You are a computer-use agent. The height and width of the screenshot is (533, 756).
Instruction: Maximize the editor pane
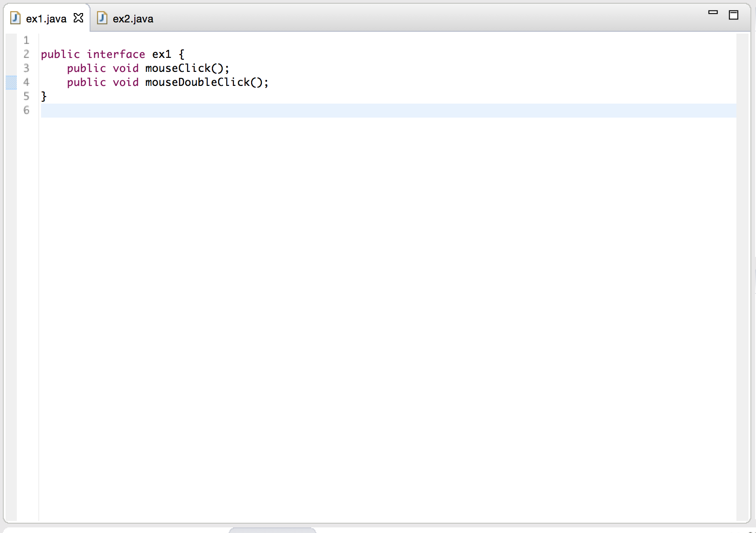tap(734, 15)
